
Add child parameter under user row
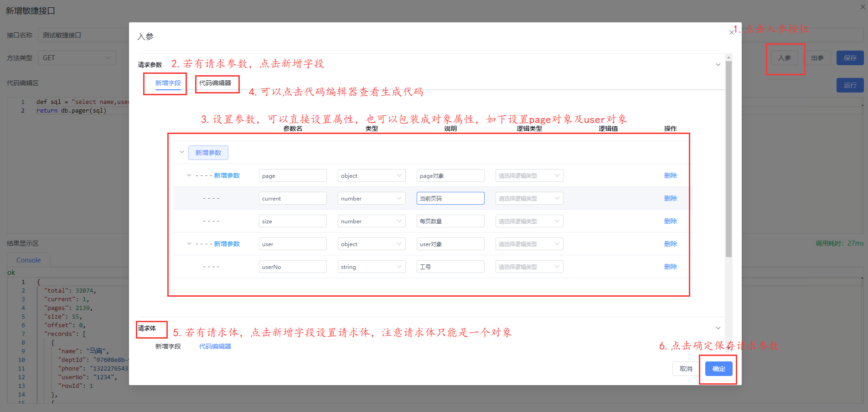tap(227, 244)
